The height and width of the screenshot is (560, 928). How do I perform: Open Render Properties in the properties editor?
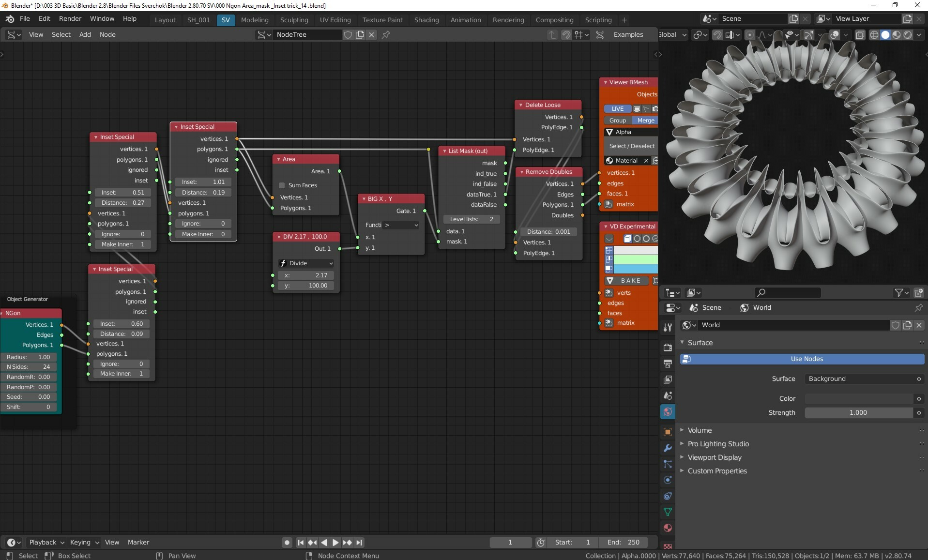click(668, 348)
